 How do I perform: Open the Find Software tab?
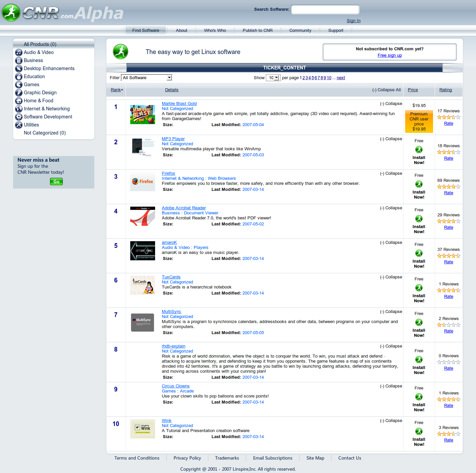tap(146, 30)
